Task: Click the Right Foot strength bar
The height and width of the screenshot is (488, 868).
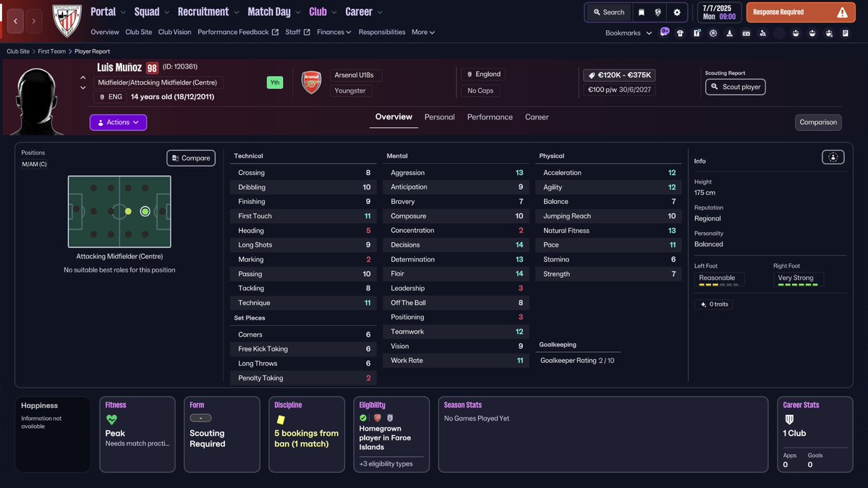Action: 798,284
